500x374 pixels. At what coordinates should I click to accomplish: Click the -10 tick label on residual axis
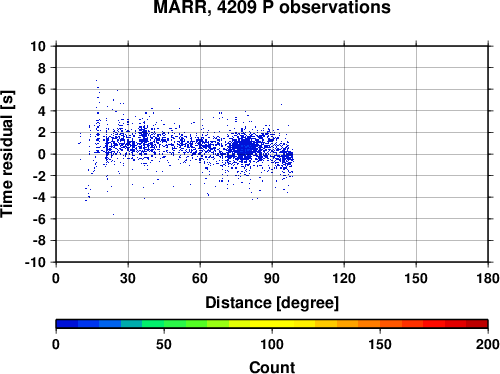pyautogui.click(x=35, y=262)
